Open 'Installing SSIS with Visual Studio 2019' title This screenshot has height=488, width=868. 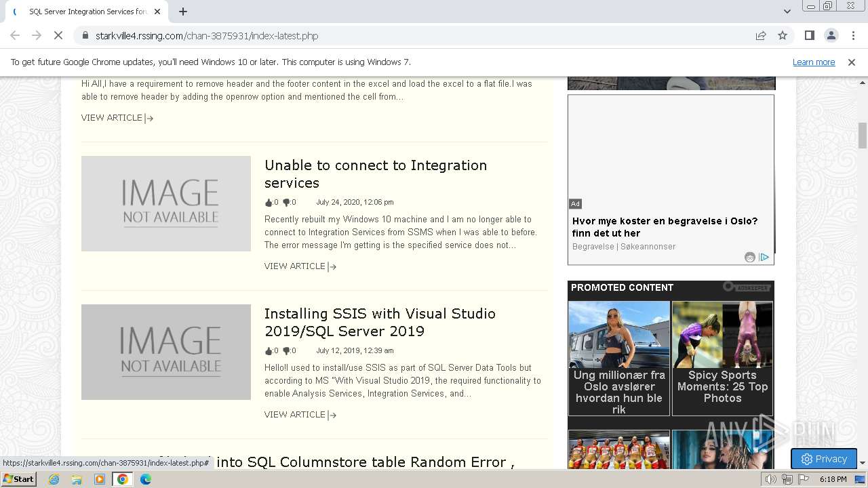[x=380, y=322]
